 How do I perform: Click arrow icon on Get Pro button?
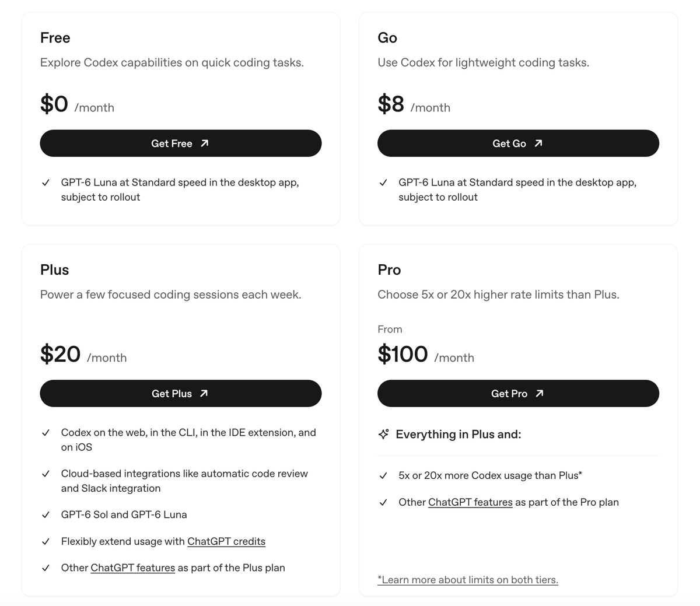(540, 394)
